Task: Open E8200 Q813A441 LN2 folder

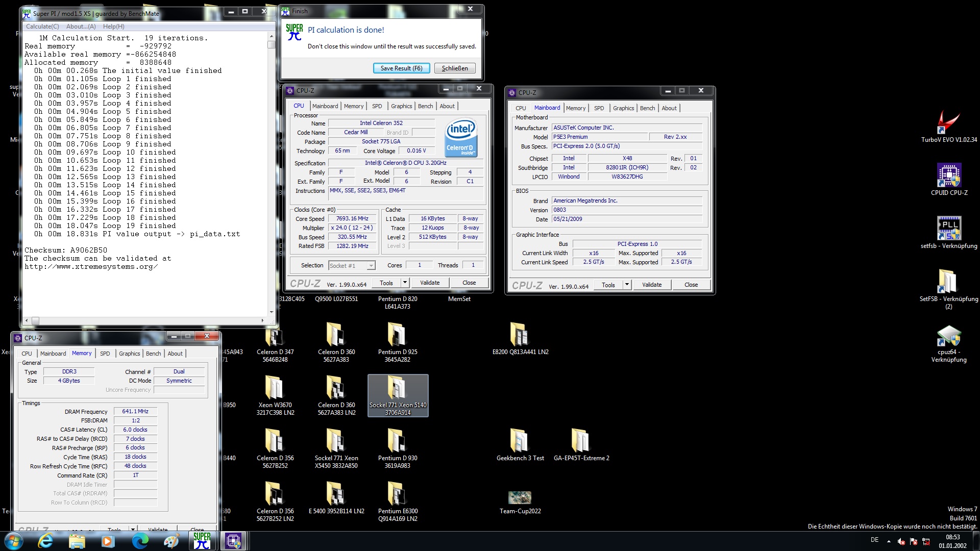Action: coord(520,339)
